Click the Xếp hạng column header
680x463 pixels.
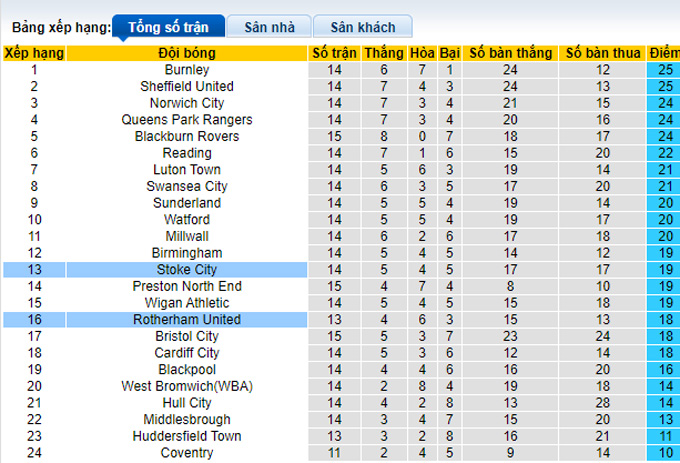(x=34, y=53)
